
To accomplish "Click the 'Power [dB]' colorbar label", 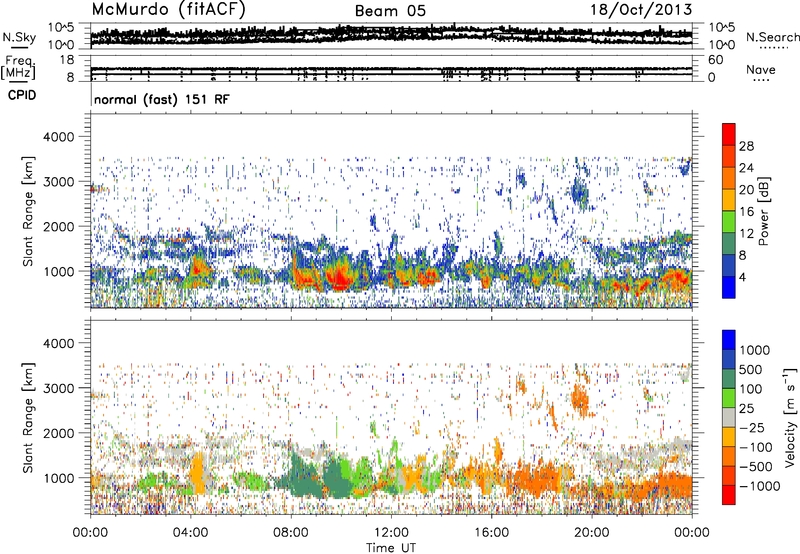I will (x=763, y=211).
